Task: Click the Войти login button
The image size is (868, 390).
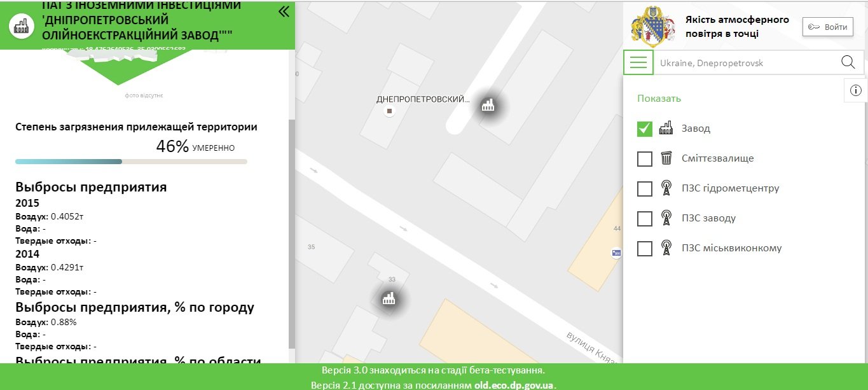Action: (827, 27)
